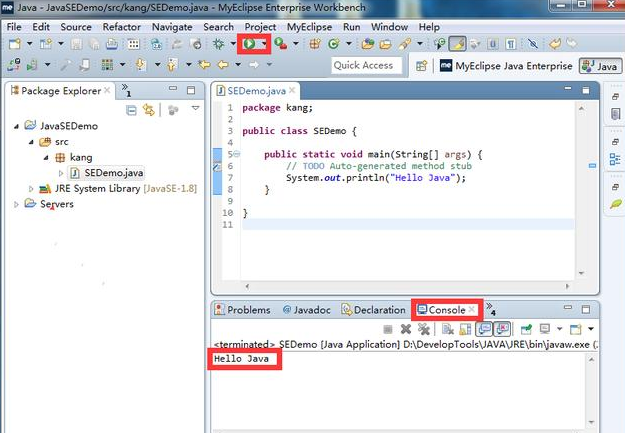Toggle Mark Occurrences highlighter in the toolbar

tap(457, 44)
